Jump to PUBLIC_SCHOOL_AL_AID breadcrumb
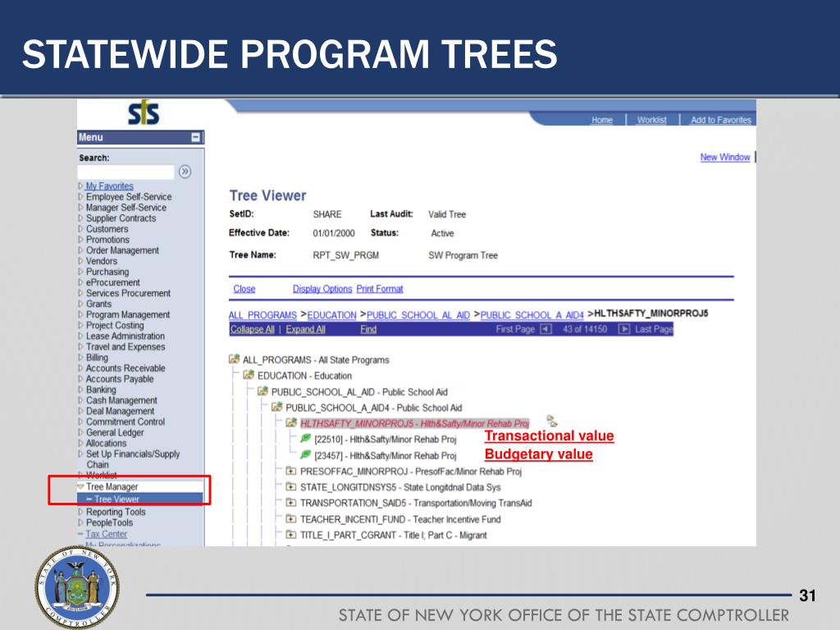 pyautogui.click(x=418, y=315)
